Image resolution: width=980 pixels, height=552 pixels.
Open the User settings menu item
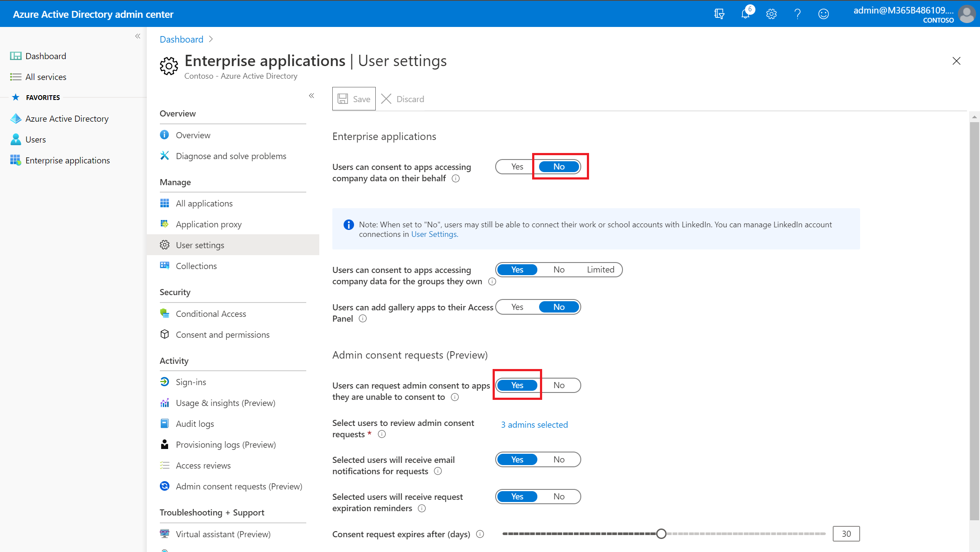pyautogui.click(x=233, y=245)
